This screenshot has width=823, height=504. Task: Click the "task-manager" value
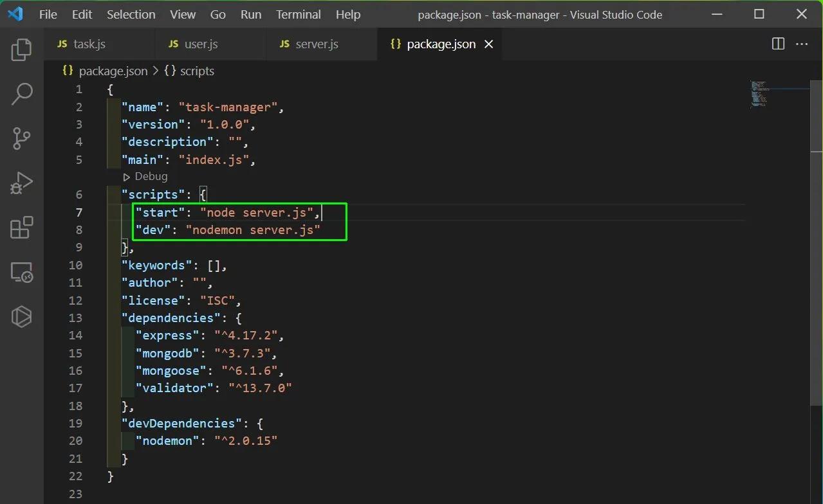(x=228, y=107)
